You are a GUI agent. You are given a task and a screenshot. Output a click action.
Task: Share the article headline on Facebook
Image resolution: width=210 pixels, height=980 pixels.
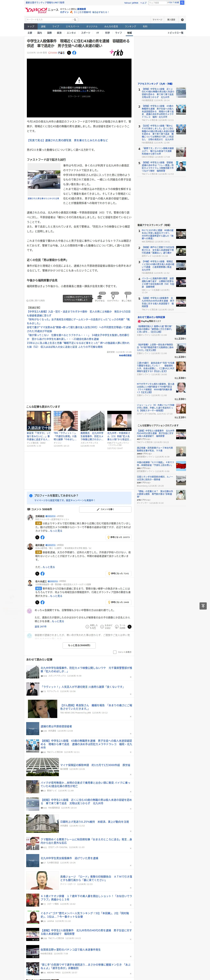point(74,53)
